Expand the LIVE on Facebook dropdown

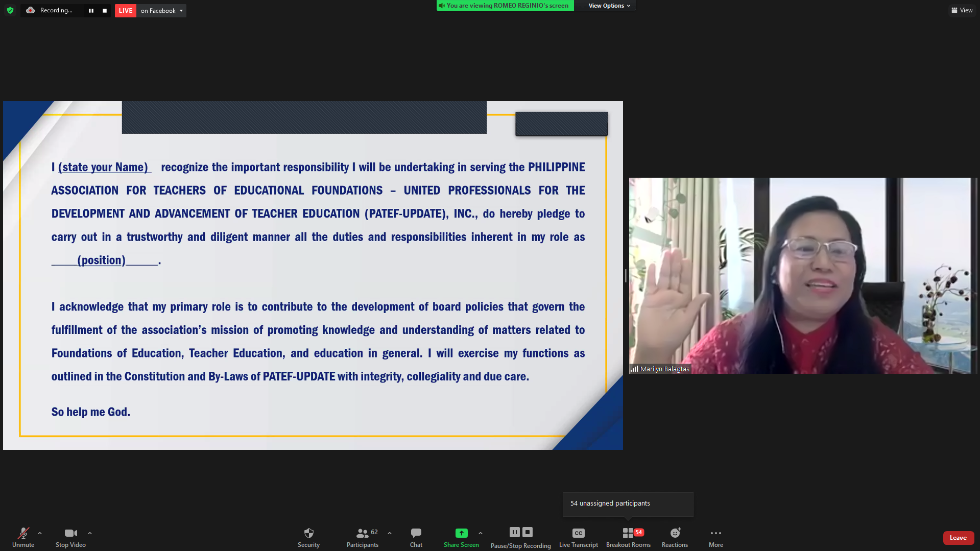[x=181, y=11]
